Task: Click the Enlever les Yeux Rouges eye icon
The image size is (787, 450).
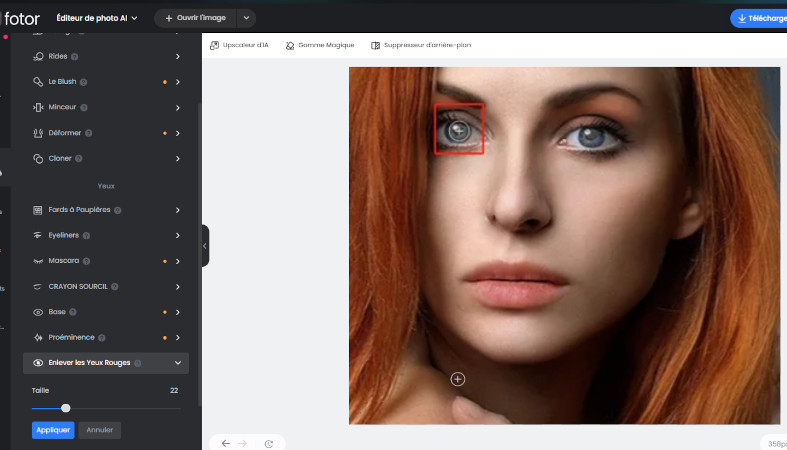Action: (x=38, y=363)
